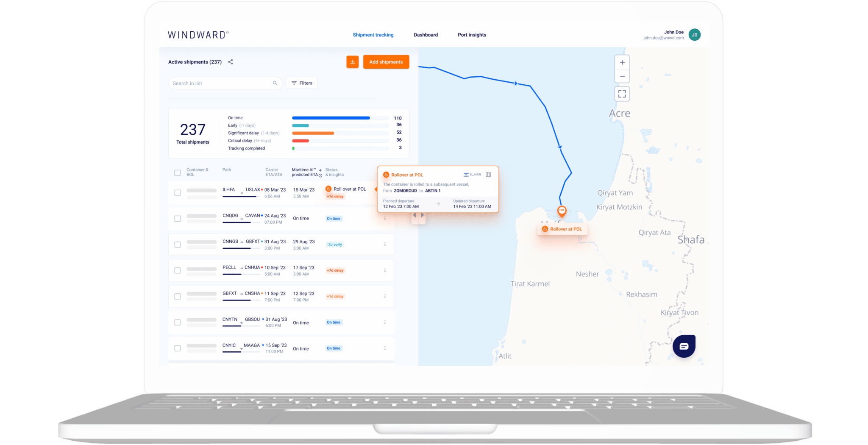Zoom in on the map

tap(622, 63)
